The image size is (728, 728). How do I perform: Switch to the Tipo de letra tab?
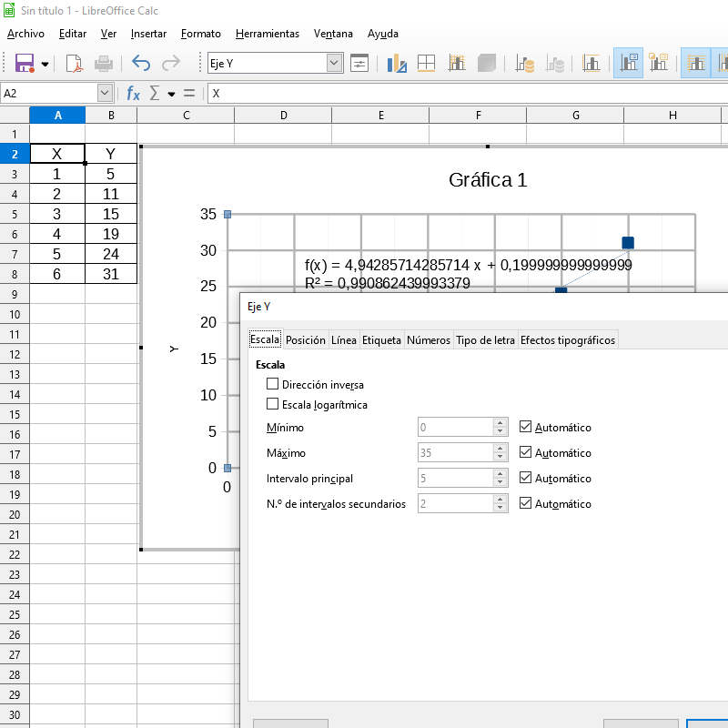pos(485,339)
